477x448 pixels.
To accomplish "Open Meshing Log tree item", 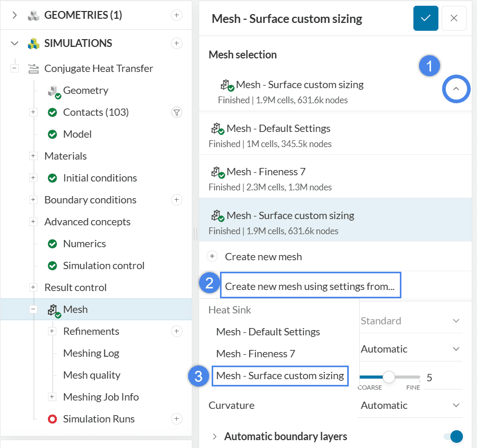I will (91, 353).
